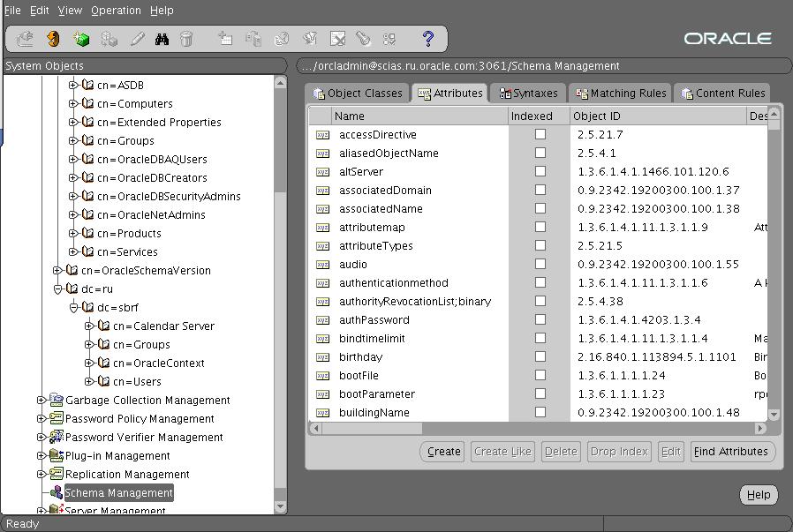This screenshot has width=793, height=532.
Task: Click the pencil edit icon
Action: (137, 39)
